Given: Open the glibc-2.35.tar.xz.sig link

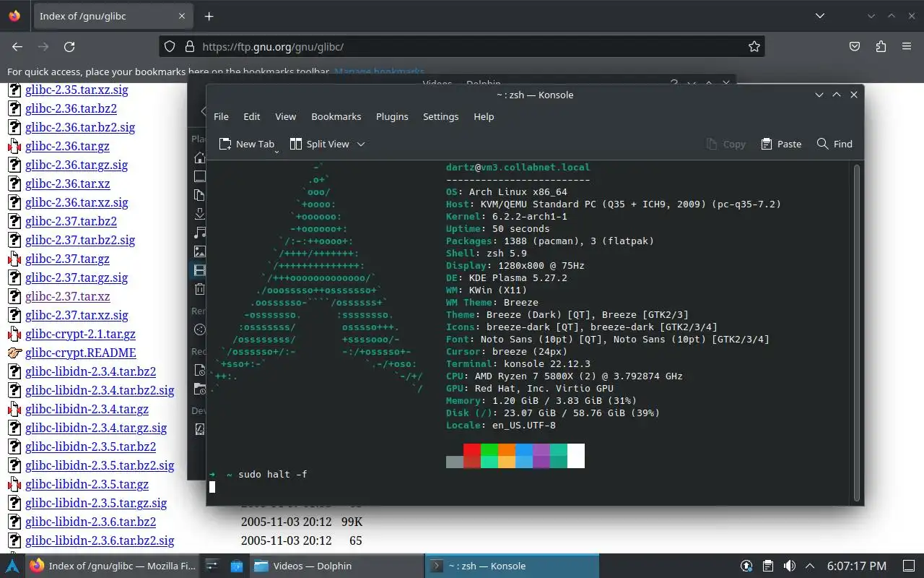Looking at the screenshot, I should [x=77, y=90].
